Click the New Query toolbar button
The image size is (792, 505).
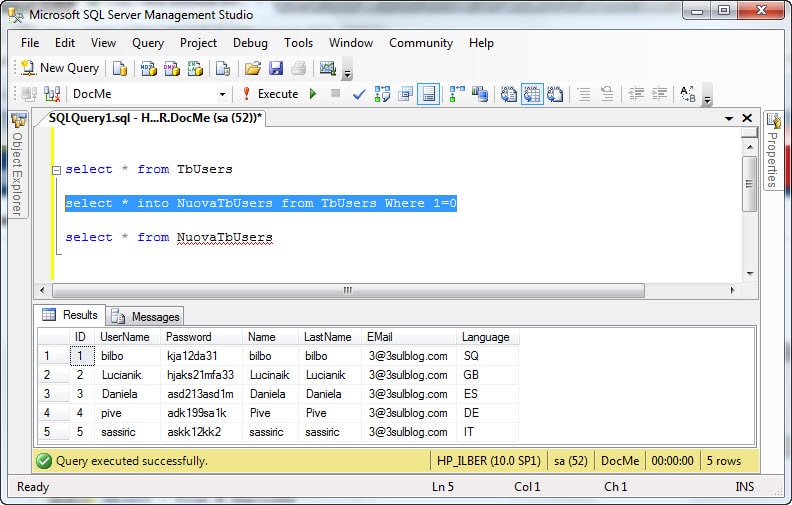pos(60,68)
